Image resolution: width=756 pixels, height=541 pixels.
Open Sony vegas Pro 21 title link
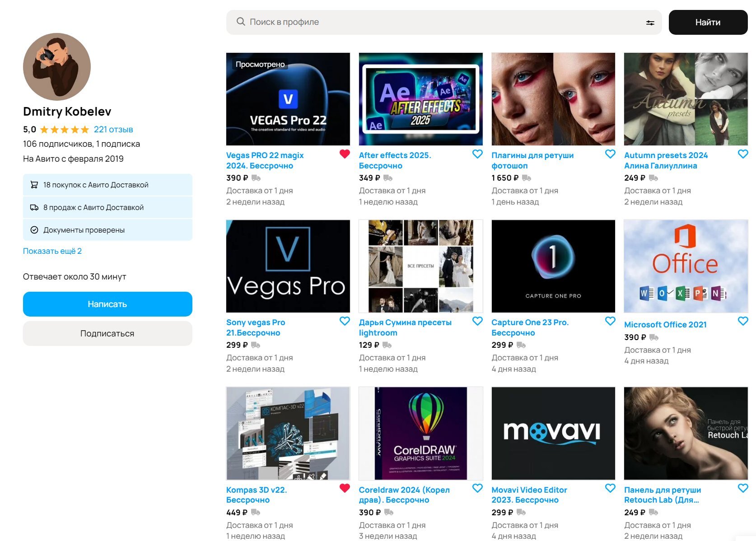click(x=256, y=327)
